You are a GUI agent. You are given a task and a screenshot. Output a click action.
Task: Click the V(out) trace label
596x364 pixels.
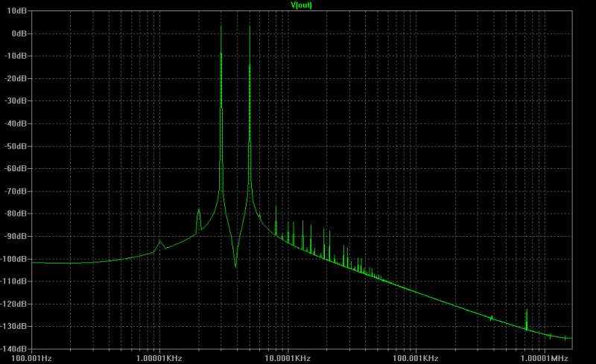301,5
